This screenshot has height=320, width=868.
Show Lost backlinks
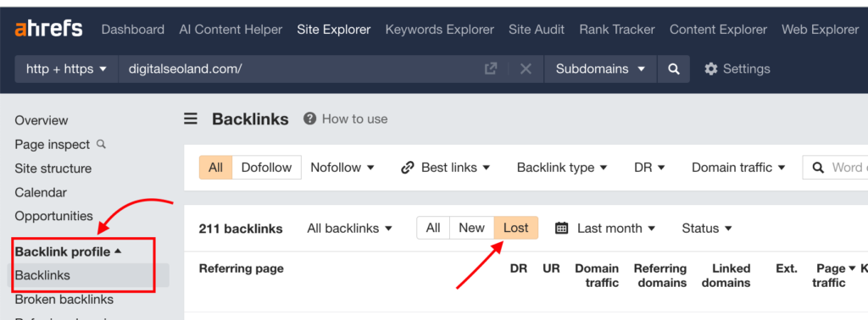click(516, 228)
